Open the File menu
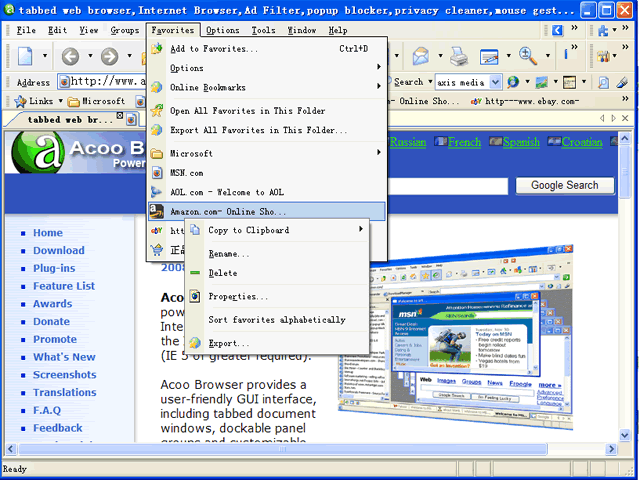Screen dimensions: 640x480 pos(26,30)
